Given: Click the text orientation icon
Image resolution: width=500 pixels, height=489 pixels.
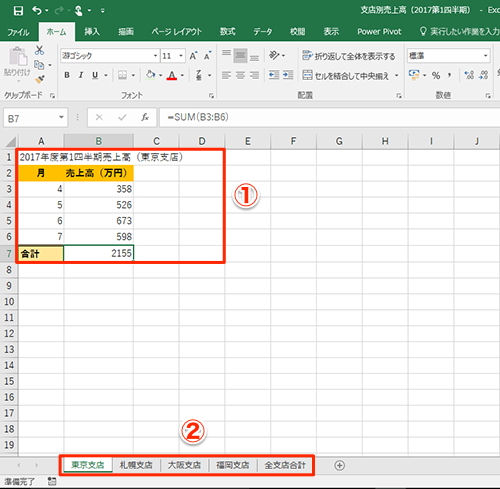Looking at the screenshot, I should (274, 55).
